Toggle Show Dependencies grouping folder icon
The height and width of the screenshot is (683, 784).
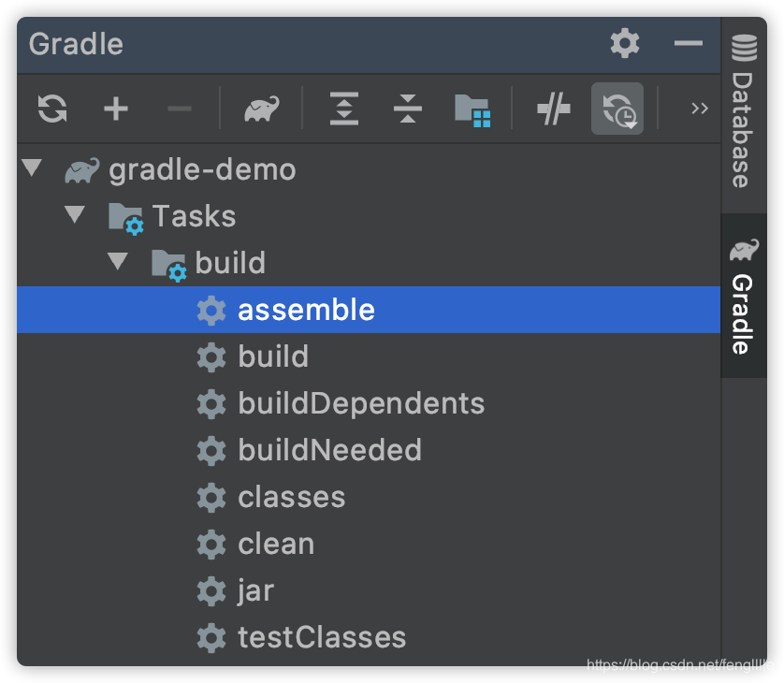(x=472, y=109)
